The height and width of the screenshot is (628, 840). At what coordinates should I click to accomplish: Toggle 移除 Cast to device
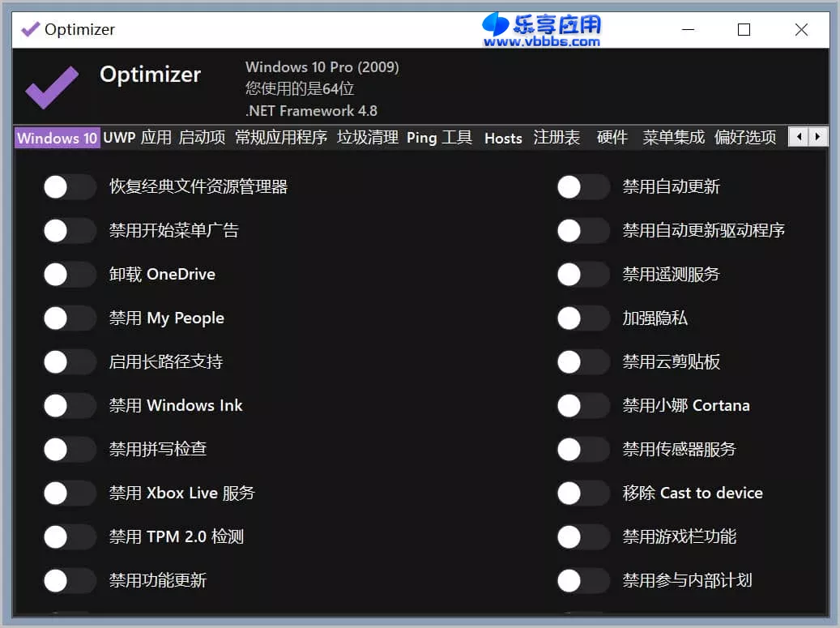tap(583, 493)
